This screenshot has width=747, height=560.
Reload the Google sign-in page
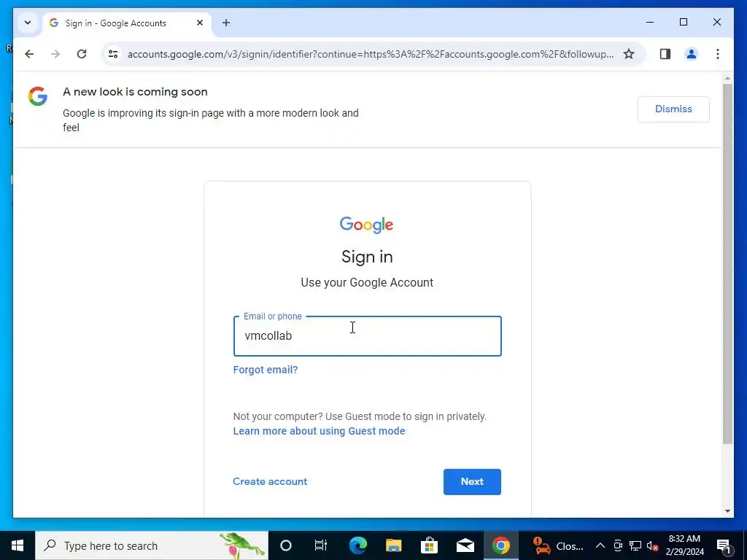coord(82,54)
